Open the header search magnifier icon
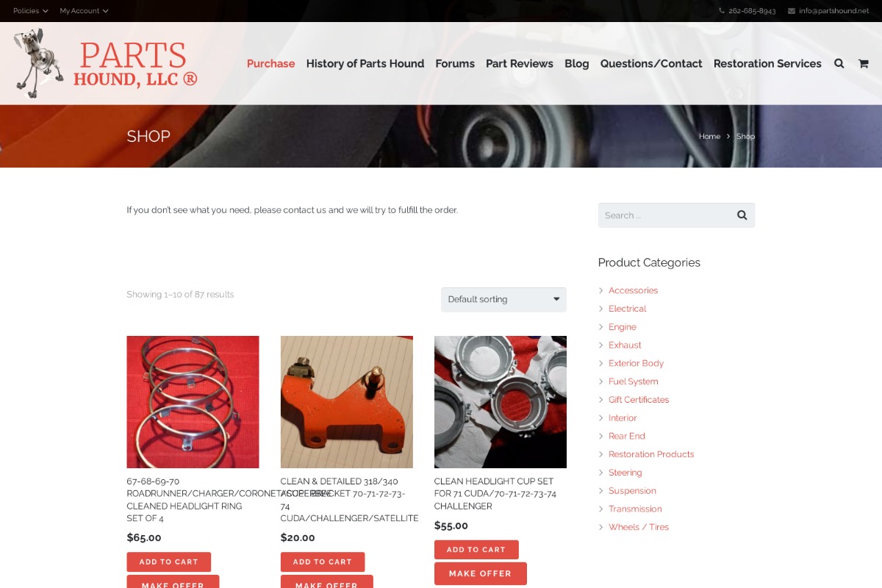This screenshot has width=882, height=588. pos(839,63)
